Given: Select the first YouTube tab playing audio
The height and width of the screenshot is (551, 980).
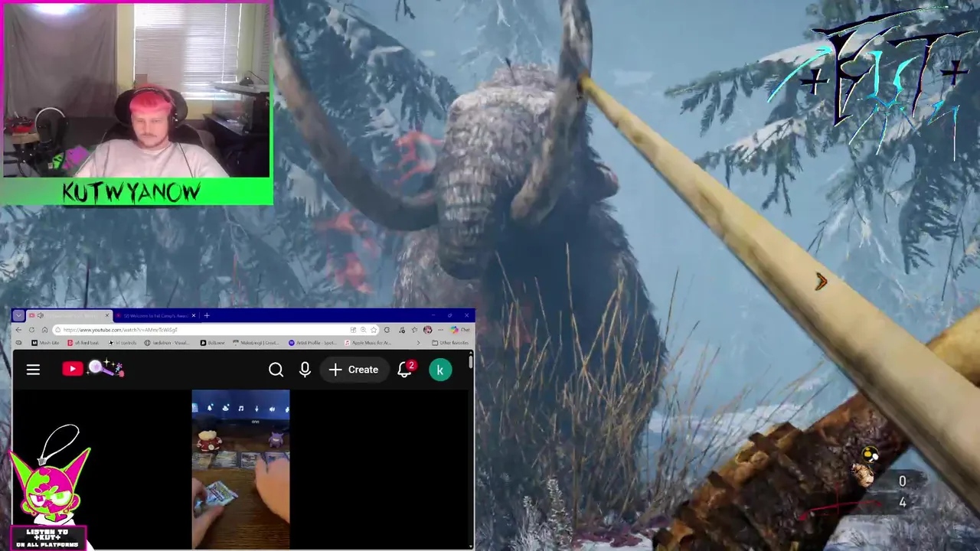Looking at the screenshot, I should [x=69, y=315].
